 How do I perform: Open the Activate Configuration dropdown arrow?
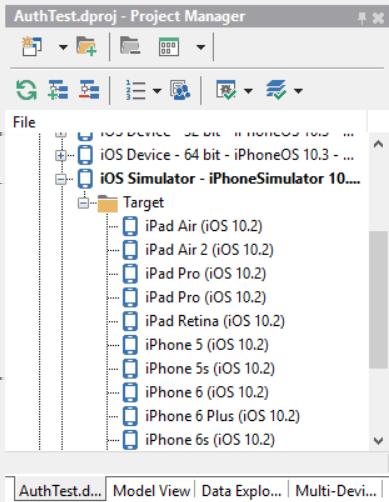248,90
